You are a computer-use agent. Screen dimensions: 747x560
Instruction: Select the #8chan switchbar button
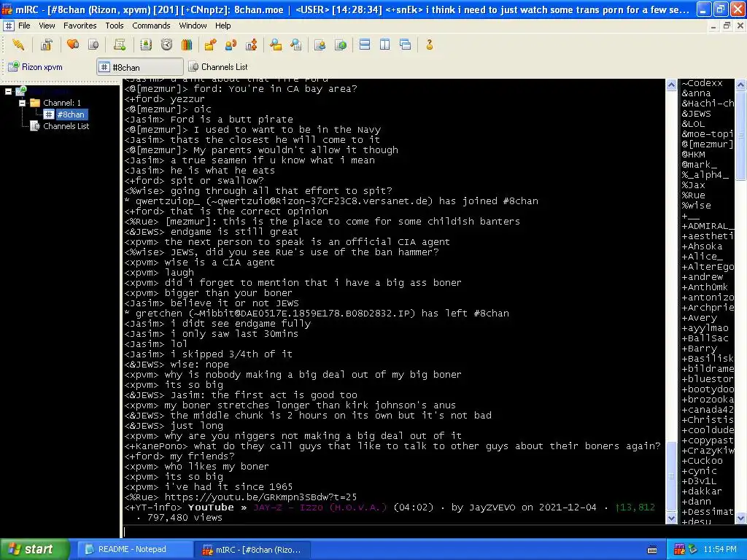(140, 67)
